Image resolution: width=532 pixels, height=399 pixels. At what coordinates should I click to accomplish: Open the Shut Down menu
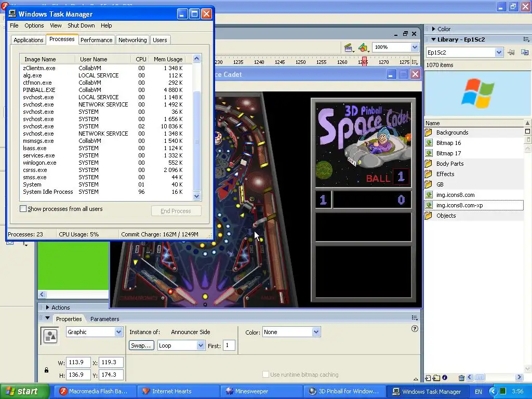[x=81, y=25]
